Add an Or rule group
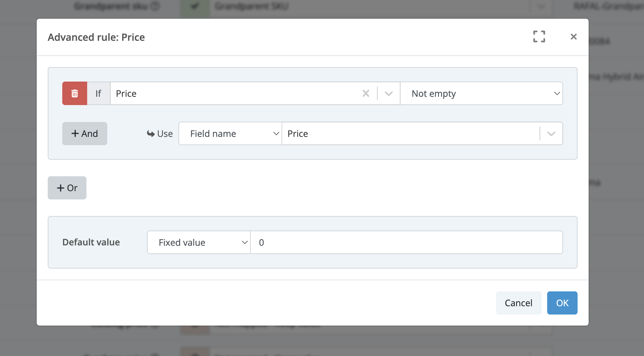This screenshot has height=356, width=644. (x=67, y=188)
